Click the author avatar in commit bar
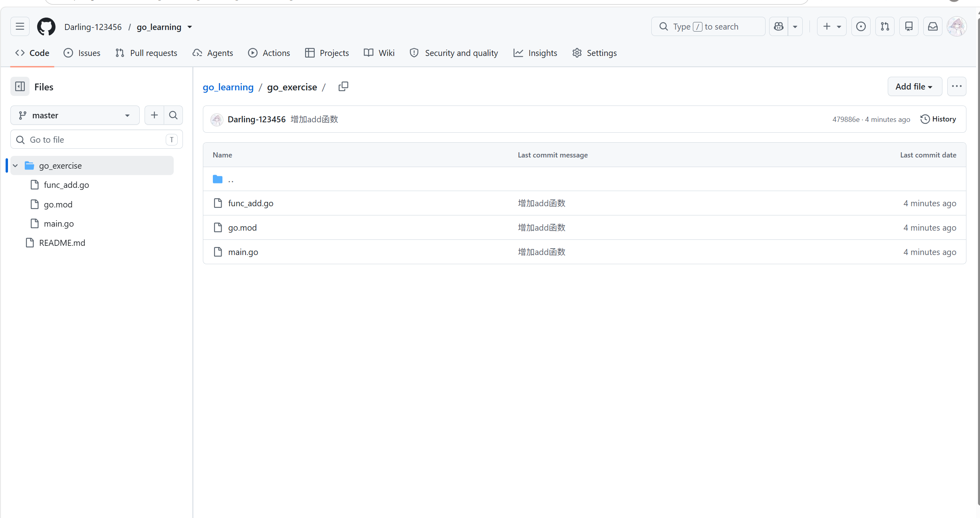The width and height of the screenshot is (980, 518). (217, 119)
